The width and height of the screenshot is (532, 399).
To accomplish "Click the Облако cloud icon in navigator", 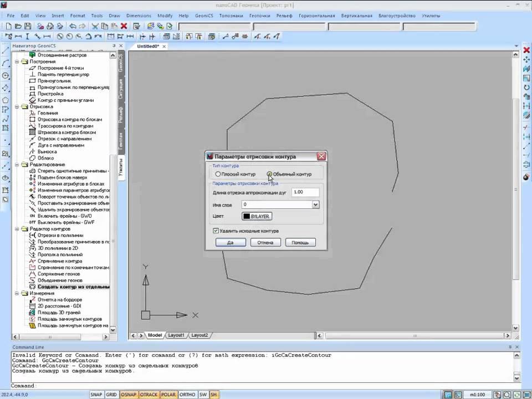I will [x=33, y=158].
